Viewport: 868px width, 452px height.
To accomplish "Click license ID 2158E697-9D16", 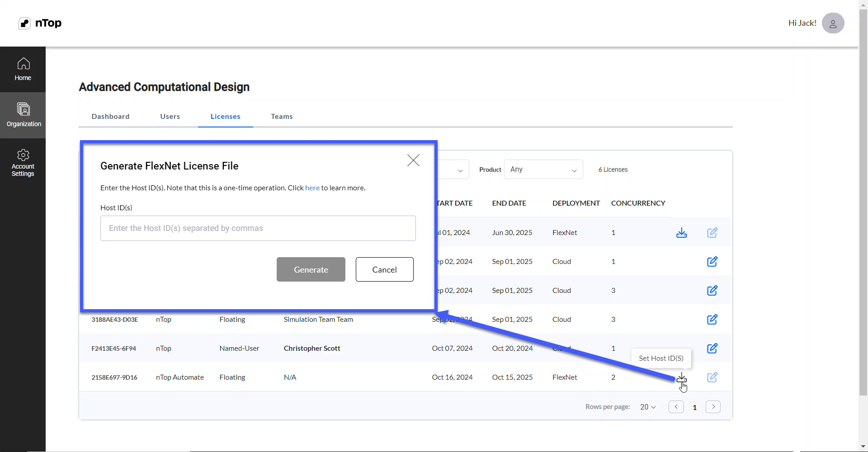I will pos(114,377).
